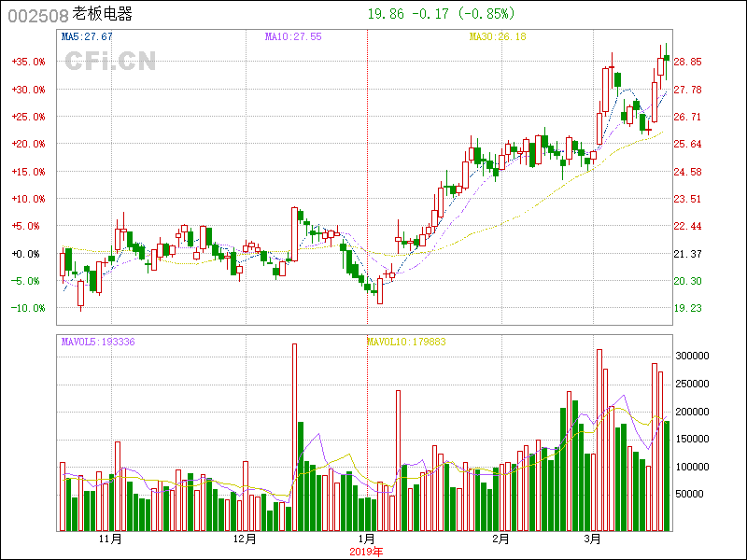Click the 28.85 price axis label
The image size is (747, 560).
point(688,62)
